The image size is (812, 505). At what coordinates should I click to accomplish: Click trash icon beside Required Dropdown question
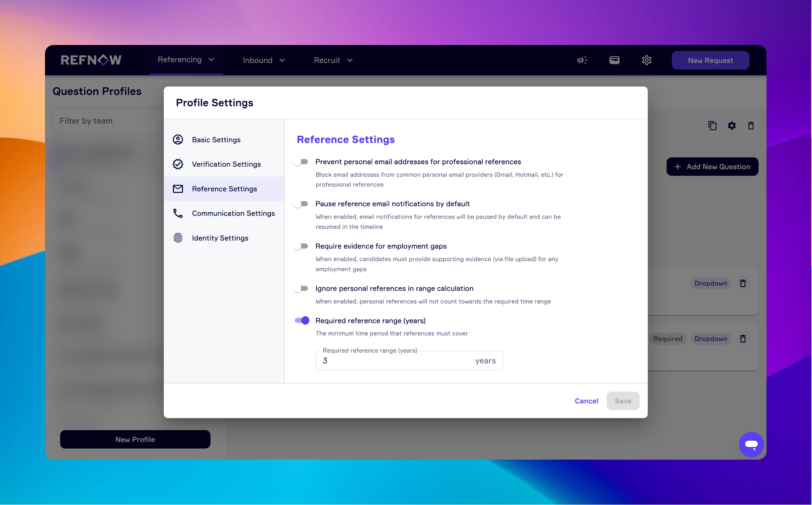click(x=742, y=339)
